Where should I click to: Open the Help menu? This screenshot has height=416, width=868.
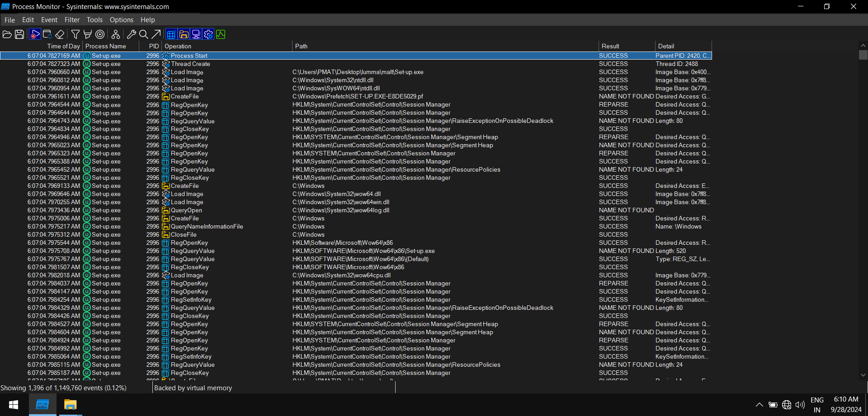[148, 20]
